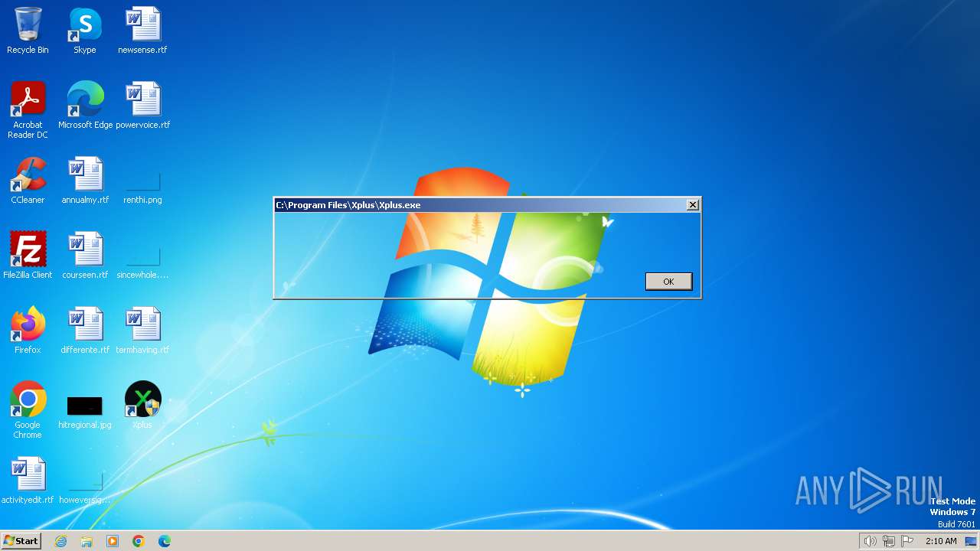
Task: Open Windows Explorer from taskbar
Action: point(87,541)
